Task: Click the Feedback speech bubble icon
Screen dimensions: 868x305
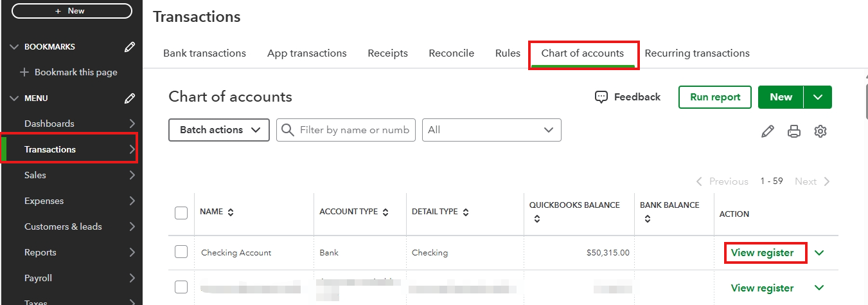Action: (601, 97)
